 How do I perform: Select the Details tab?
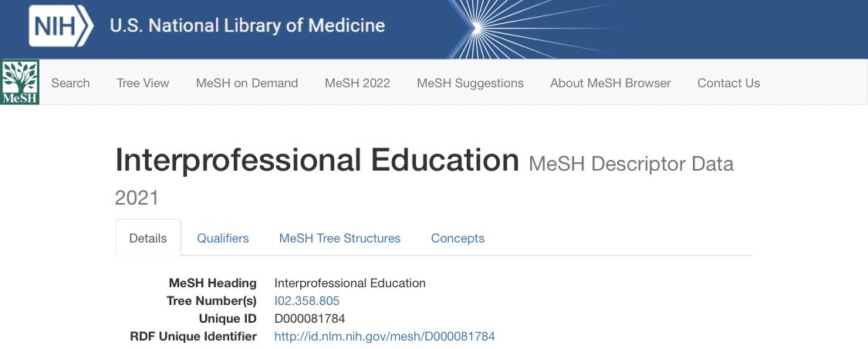[148, 239]
